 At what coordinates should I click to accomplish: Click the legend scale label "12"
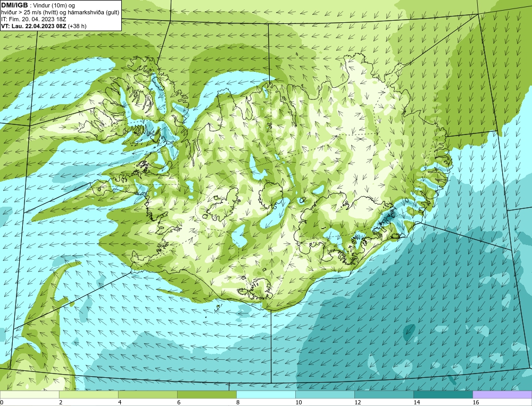(x=358, y=402)
